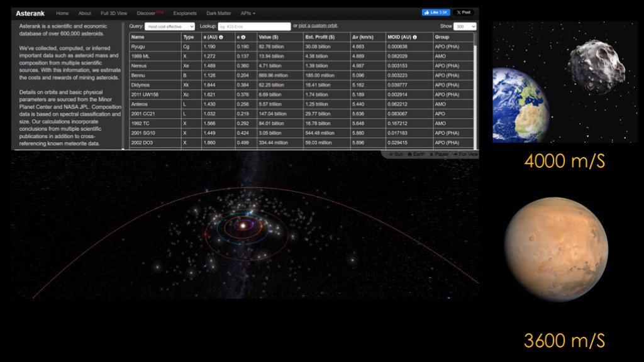Open the Dark Matter page
644x362 pixels.
click(218, 13)
